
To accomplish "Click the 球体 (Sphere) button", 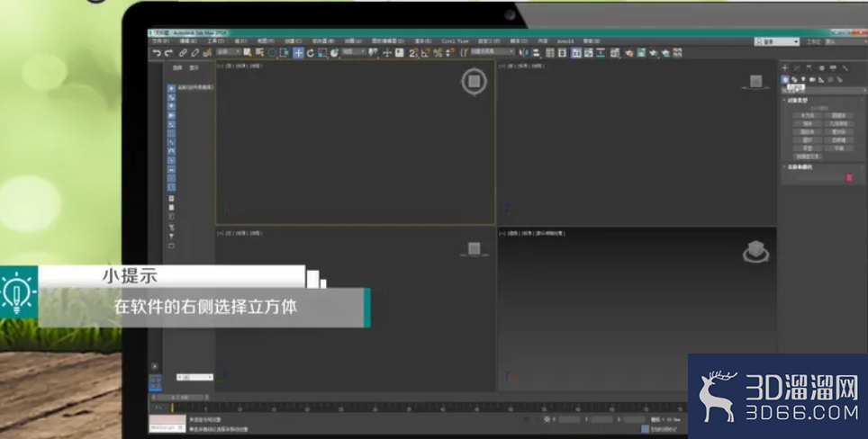I will [808, 124].
